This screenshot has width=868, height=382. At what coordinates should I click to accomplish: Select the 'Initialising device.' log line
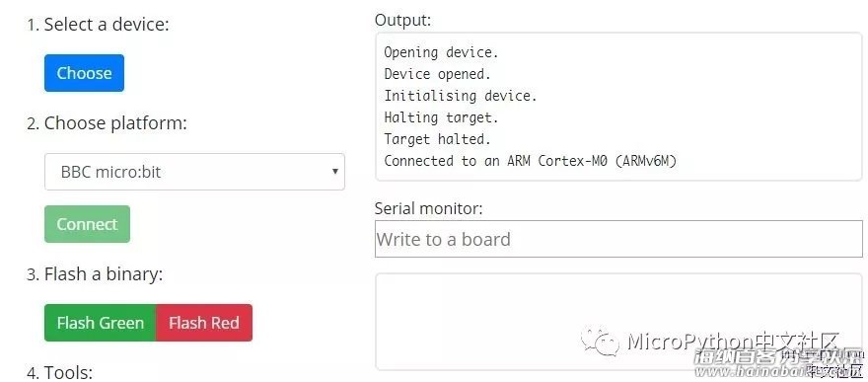point(461,96)
